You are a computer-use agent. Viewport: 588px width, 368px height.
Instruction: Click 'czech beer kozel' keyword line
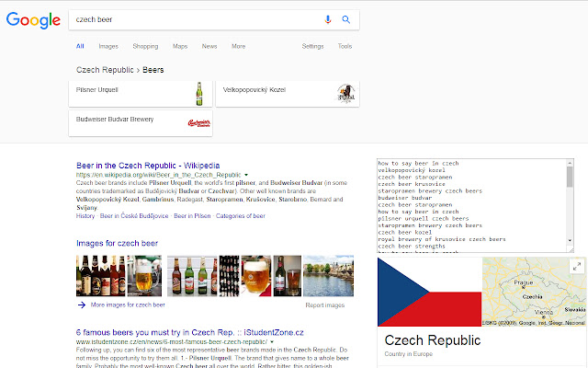405,233
